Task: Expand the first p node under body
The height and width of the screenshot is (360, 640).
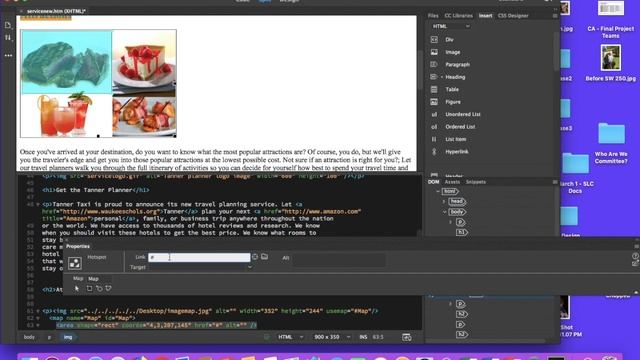Action: 451,222
